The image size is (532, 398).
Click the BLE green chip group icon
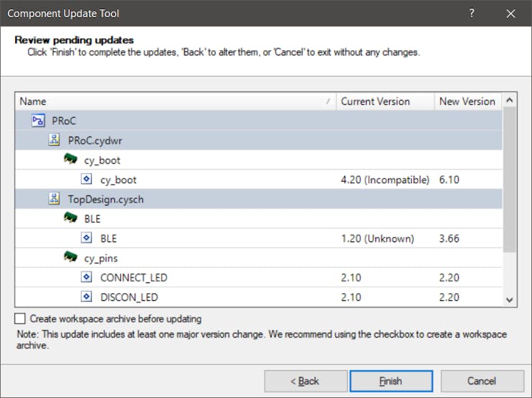pos(70,218)
